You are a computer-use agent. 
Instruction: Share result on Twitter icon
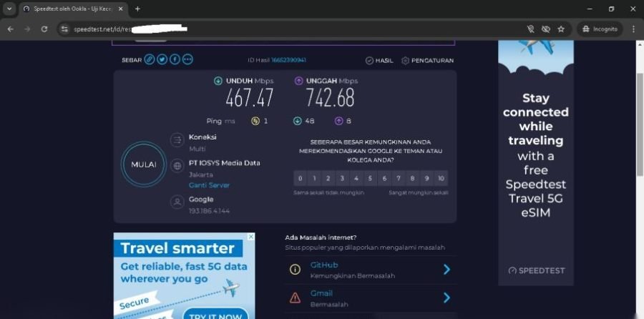(x=162, y=60)
